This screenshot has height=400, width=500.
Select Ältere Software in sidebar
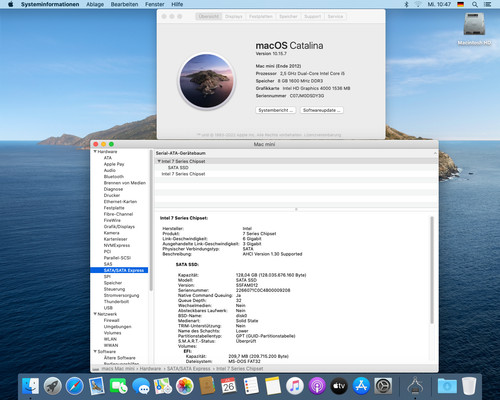tap(119, 358)
